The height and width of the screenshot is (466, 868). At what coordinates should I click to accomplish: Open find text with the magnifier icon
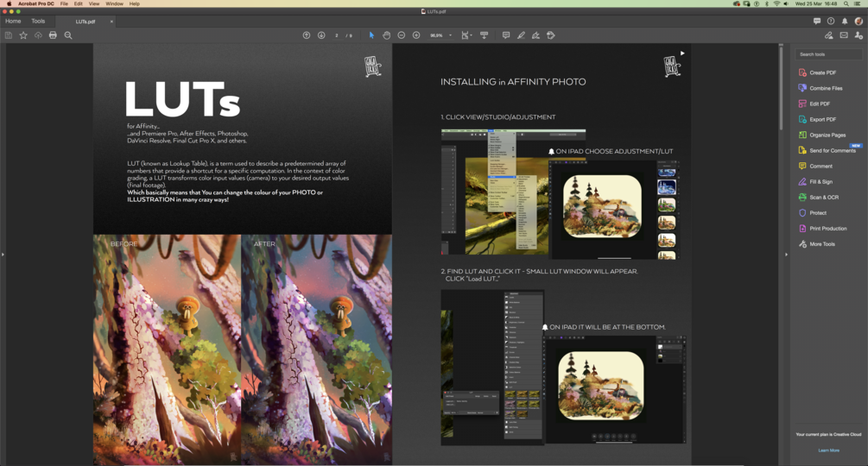click(68, 35)
